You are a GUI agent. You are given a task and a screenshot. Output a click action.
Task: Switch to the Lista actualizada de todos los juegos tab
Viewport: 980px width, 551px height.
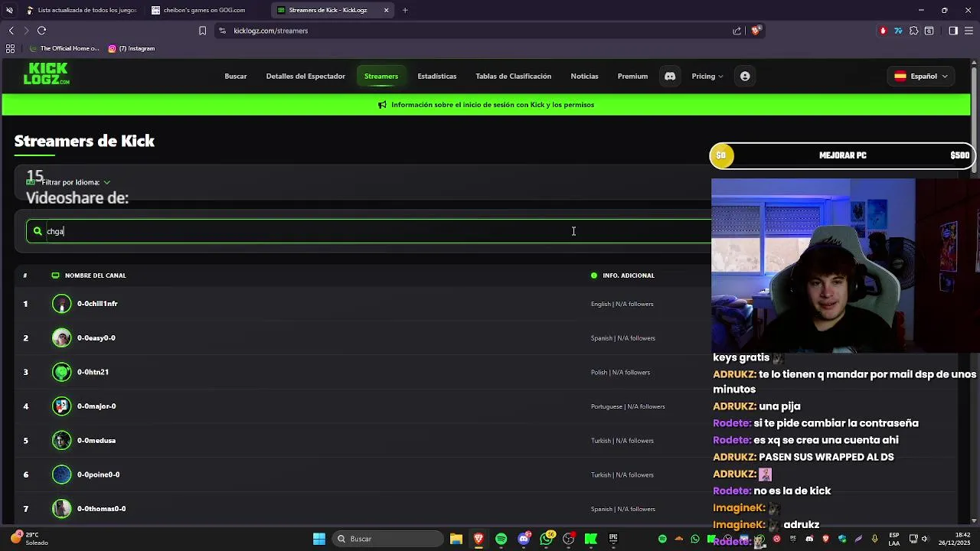coord(80,10)
